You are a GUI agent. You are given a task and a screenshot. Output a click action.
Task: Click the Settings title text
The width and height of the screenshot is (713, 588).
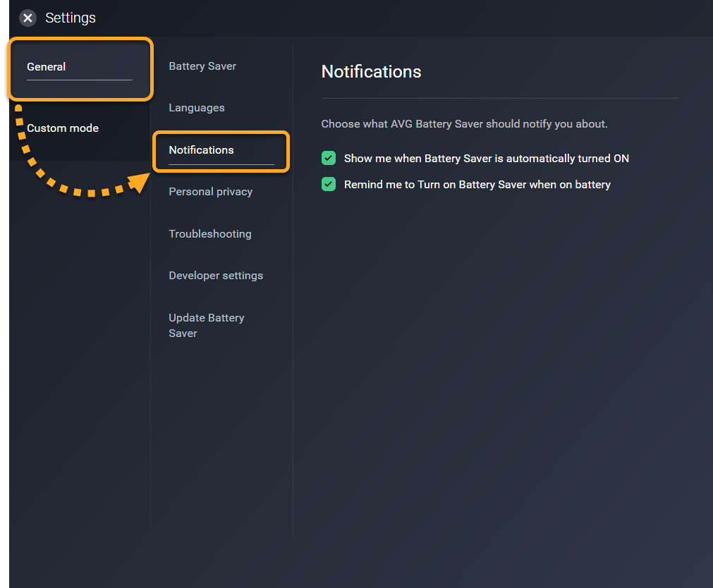tap(71, 18)
